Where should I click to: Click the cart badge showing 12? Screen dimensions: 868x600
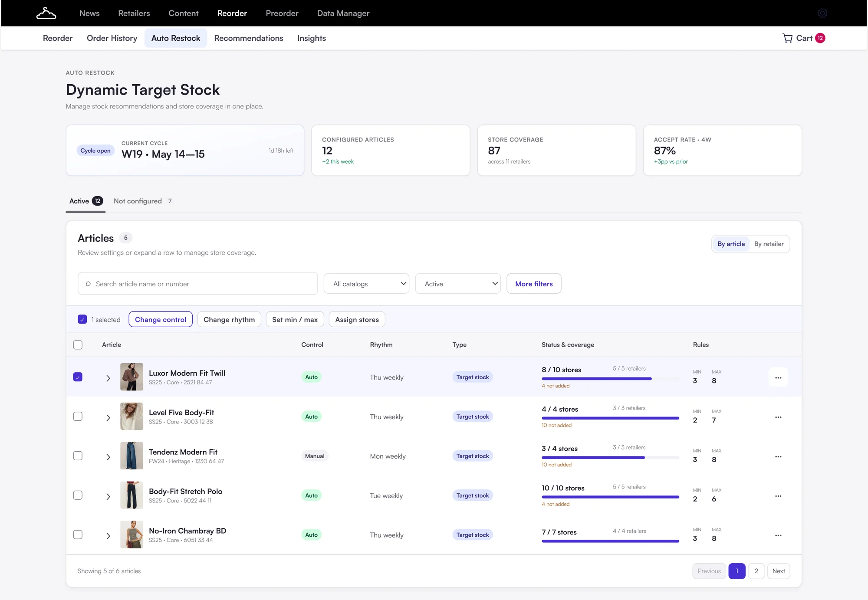820,38
